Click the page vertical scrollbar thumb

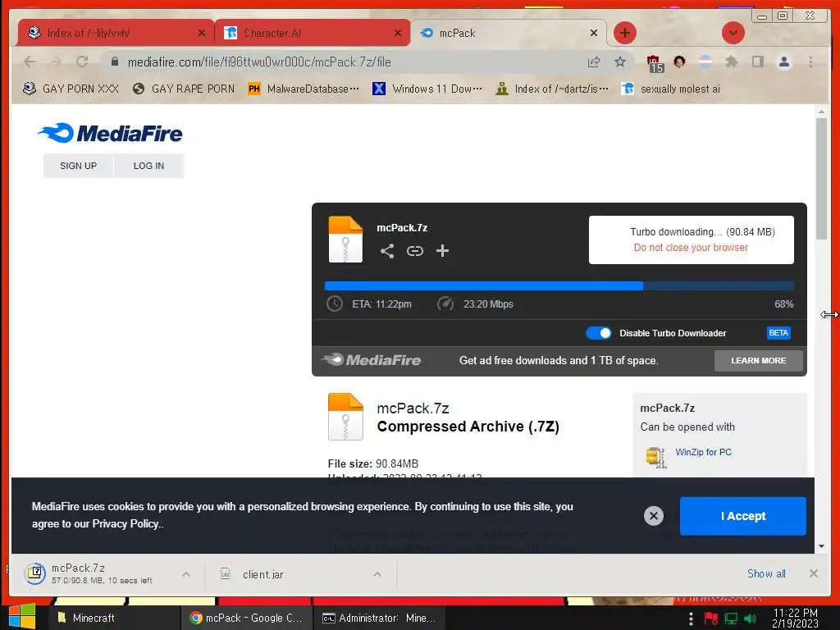tap(821, 179)
